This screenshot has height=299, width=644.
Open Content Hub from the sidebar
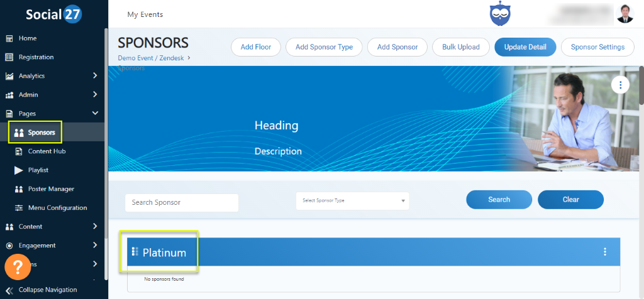pos(47,151)
